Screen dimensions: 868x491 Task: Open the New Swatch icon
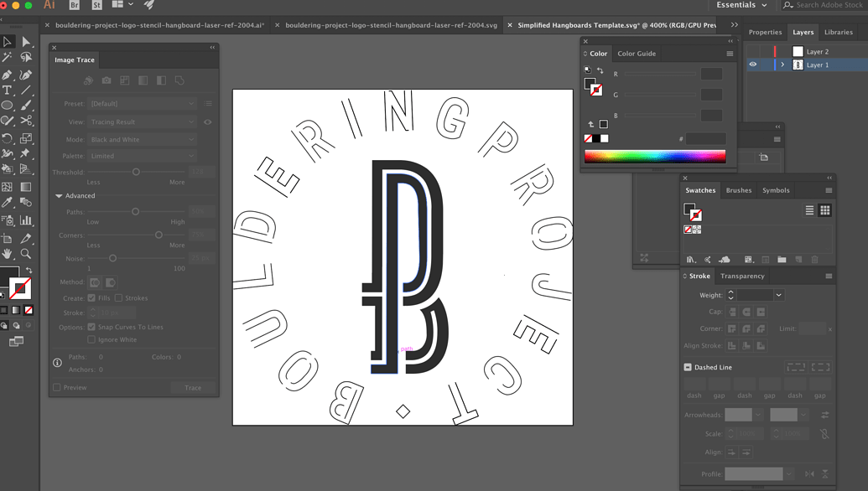coord(798,259)
